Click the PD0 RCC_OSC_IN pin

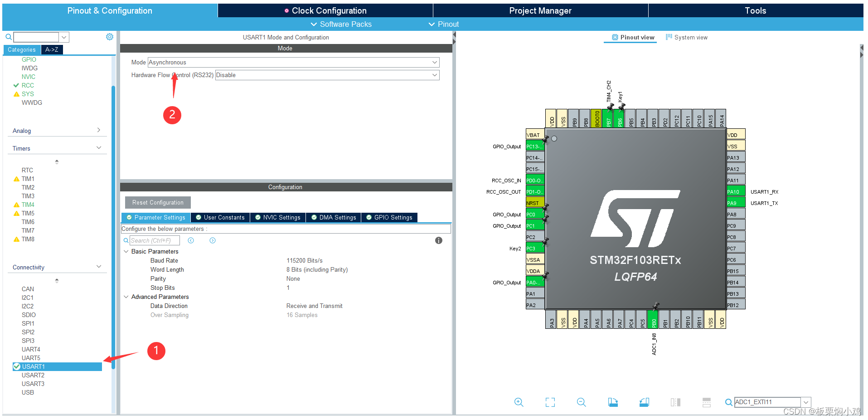[535, 180]
